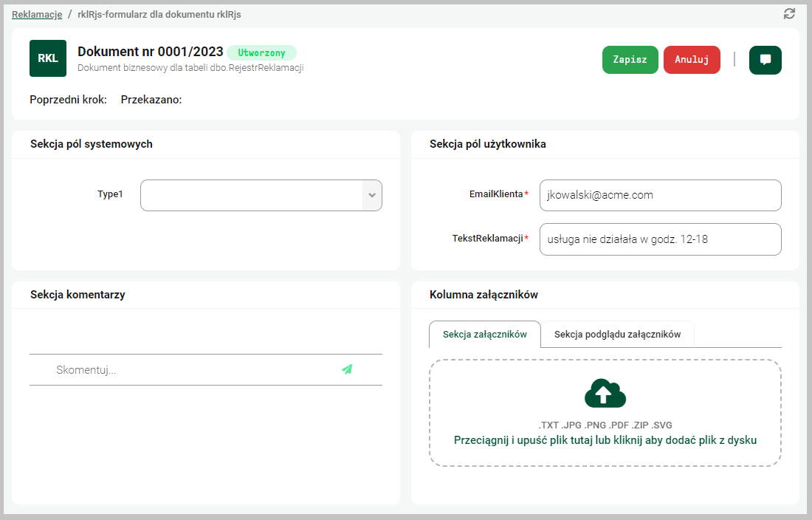This screenshot has height=520, width=812.
Task: Click the refresh icon in top-right corner
Action: pyautogui.click(x=789, y=14)
